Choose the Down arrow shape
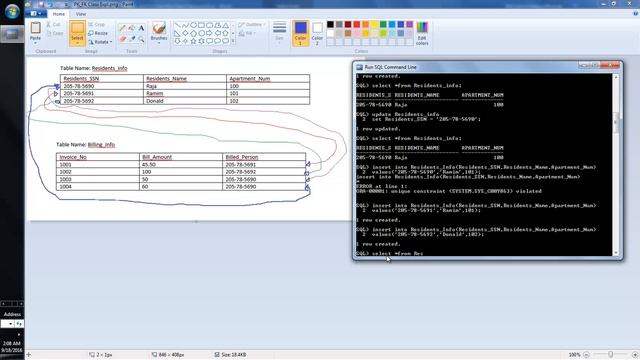 click(x=177, y=41)
